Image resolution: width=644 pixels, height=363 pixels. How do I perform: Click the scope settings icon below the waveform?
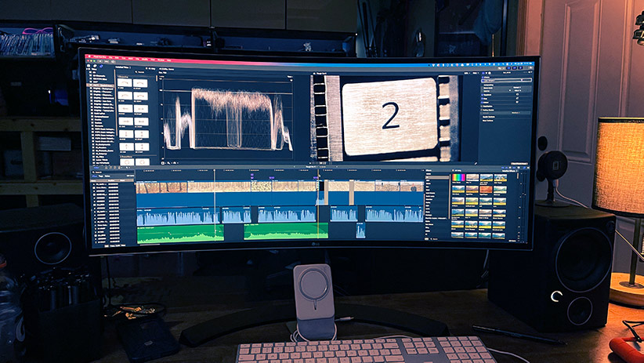163,163
